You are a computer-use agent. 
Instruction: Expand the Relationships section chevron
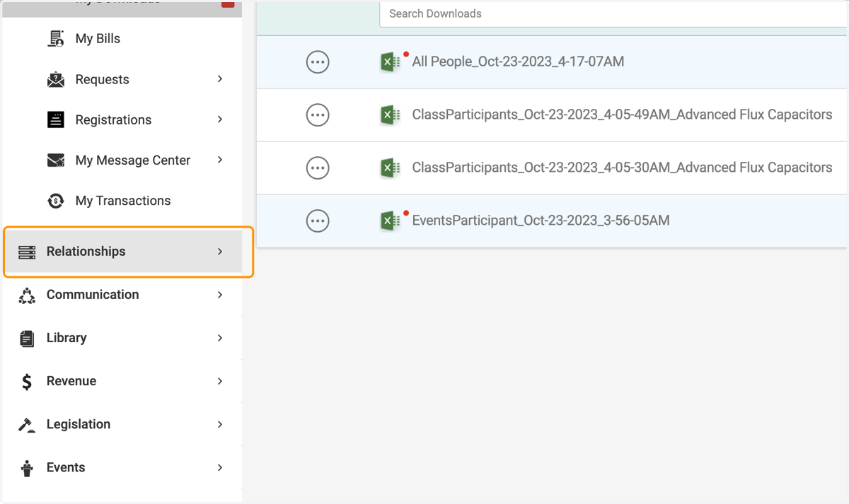(x=220, y=252)
